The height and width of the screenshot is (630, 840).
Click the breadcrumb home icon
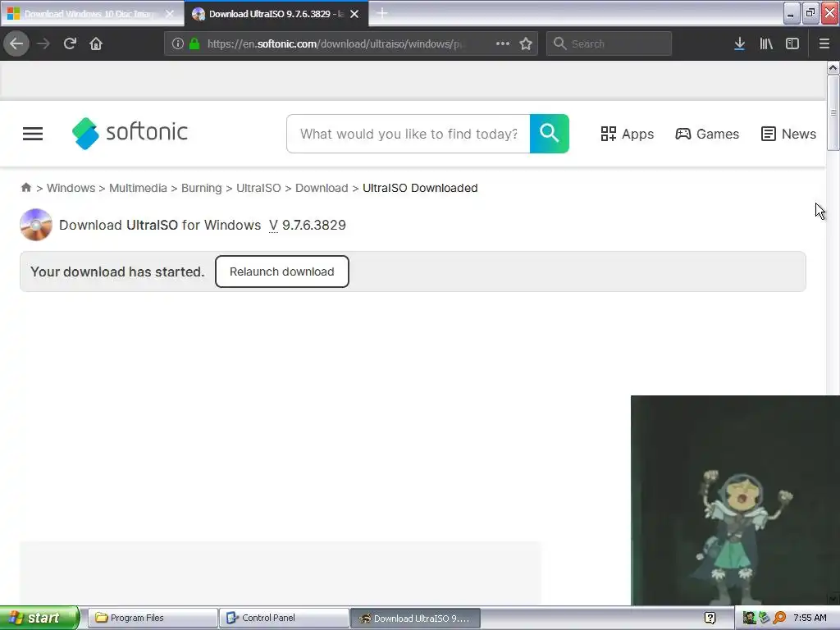pos(25,188)
